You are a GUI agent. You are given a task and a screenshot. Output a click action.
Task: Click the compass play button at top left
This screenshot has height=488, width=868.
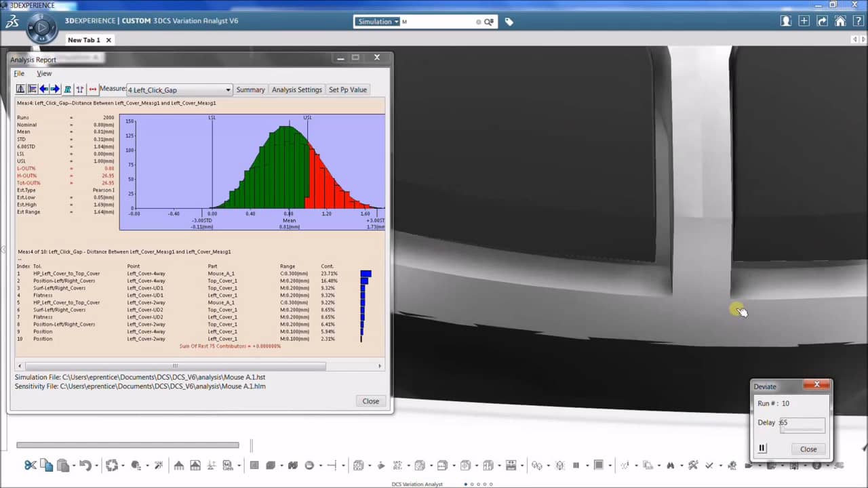coord(41,28)
